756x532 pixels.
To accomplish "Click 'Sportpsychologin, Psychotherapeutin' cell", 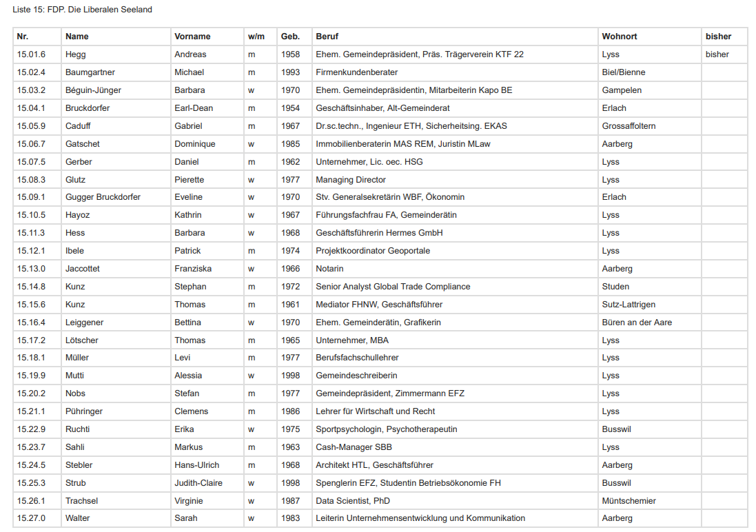I will coord(386,429).
